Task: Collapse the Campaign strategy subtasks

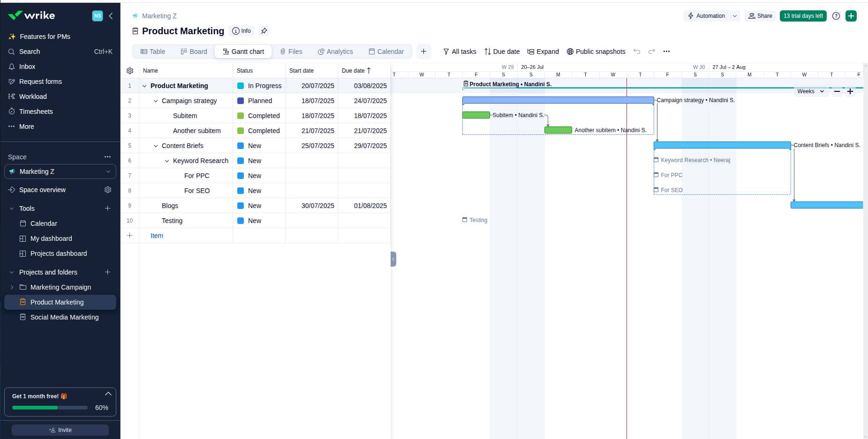Action: [x=156, y=101]
